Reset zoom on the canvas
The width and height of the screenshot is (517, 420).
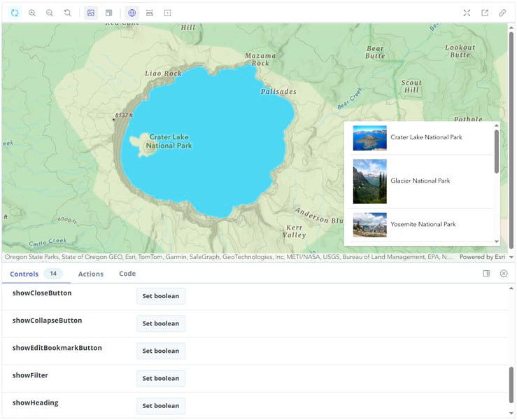pyautogui.click(x=67, y=13)
